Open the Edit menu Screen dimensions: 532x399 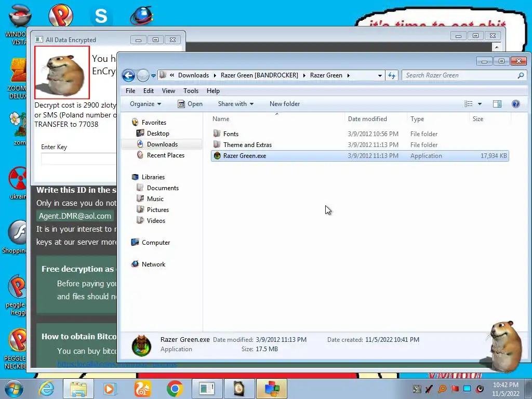click(148, 90)
